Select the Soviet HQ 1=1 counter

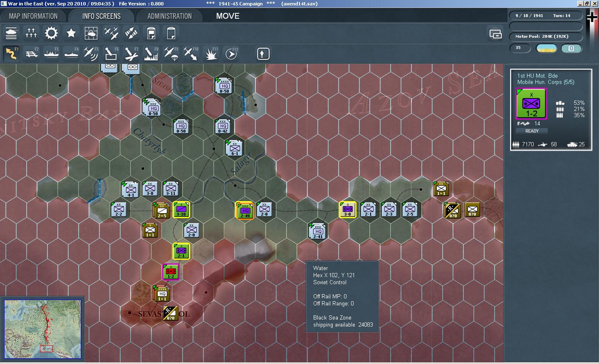(x=161, y=293)
